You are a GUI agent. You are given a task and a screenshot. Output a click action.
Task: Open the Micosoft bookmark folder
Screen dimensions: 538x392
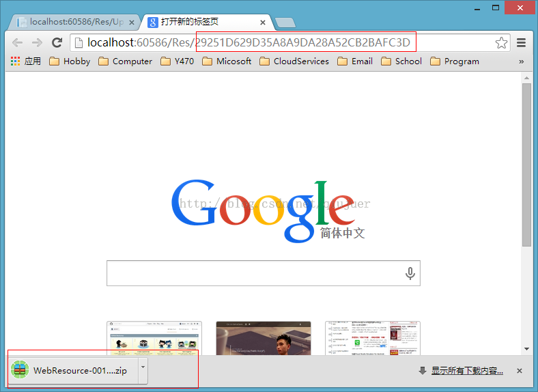point(227,61)
